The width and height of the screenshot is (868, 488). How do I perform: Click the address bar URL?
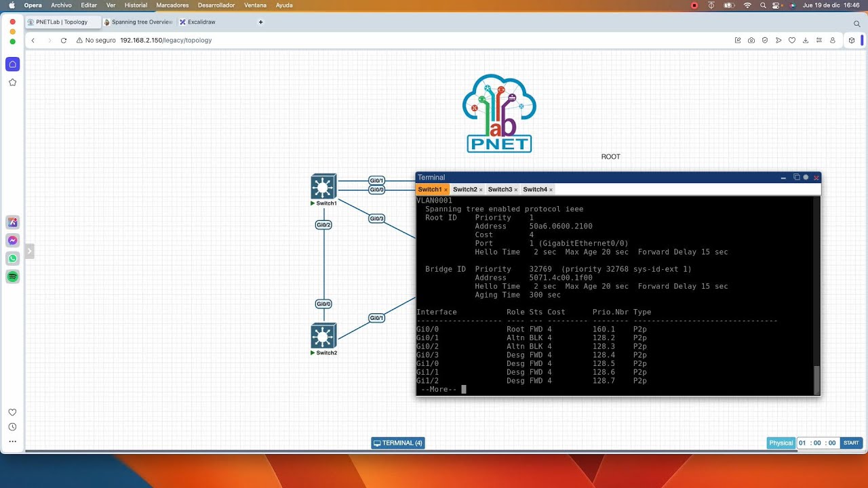(x=165, y=40)
